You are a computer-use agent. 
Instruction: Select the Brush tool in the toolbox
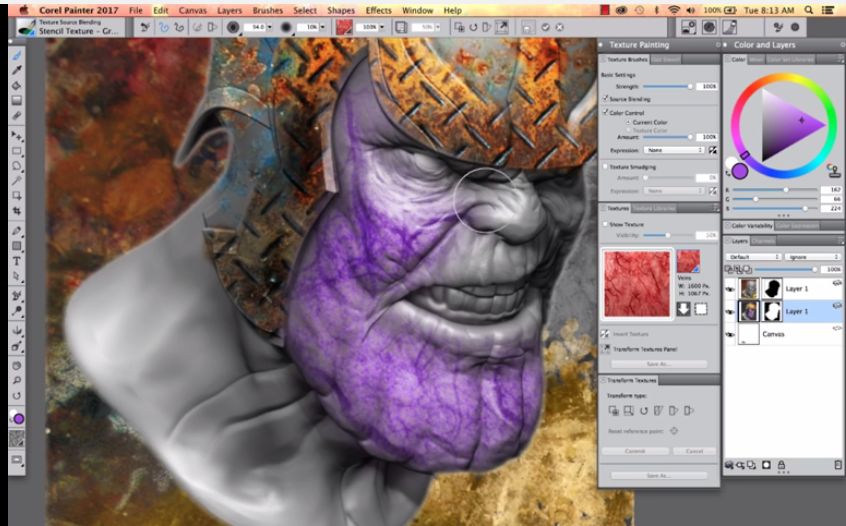tap(17, 56)
